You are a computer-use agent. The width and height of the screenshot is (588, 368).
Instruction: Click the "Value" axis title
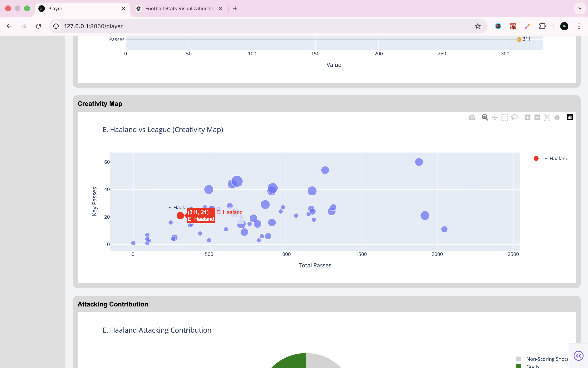coord(334,65)
